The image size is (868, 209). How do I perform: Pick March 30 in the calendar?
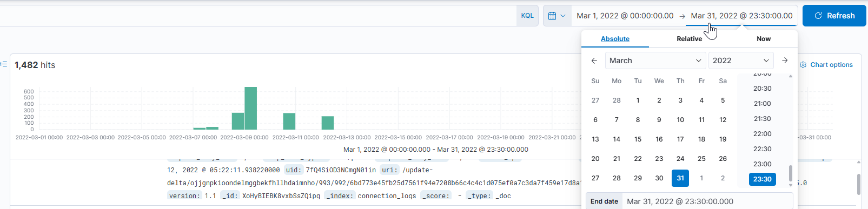pyautogui.click(x=659, y=178)
